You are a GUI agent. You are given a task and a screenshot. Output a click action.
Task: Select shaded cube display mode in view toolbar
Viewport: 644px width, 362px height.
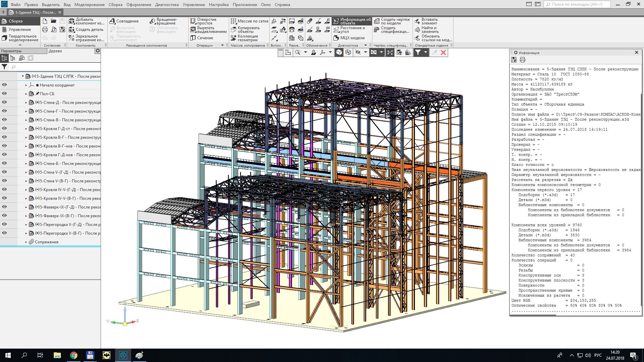coord(339,52)
